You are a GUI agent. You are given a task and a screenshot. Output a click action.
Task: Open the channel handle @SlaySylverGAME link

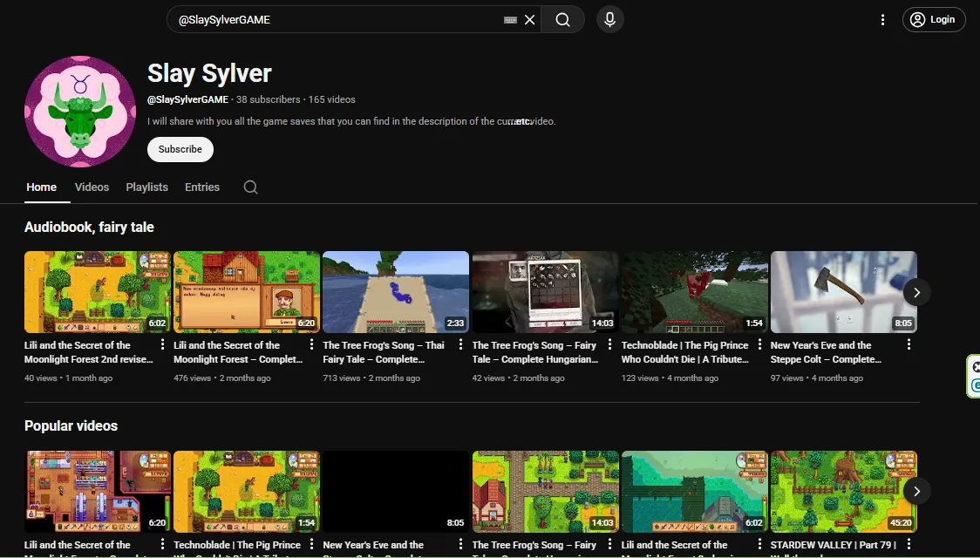[188, 99]
